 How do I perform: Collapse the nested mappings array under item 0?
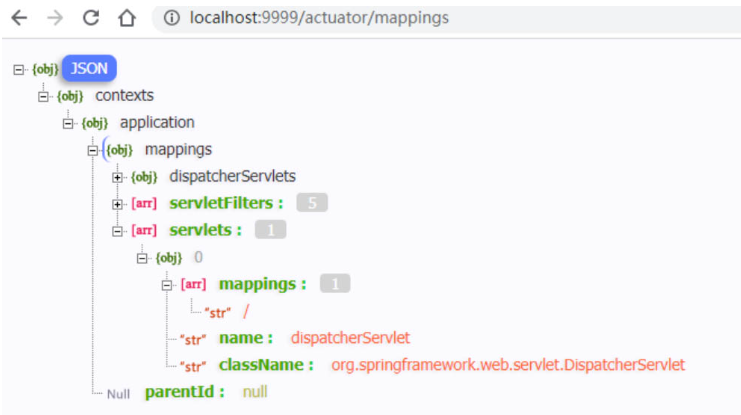click(167, 284)
